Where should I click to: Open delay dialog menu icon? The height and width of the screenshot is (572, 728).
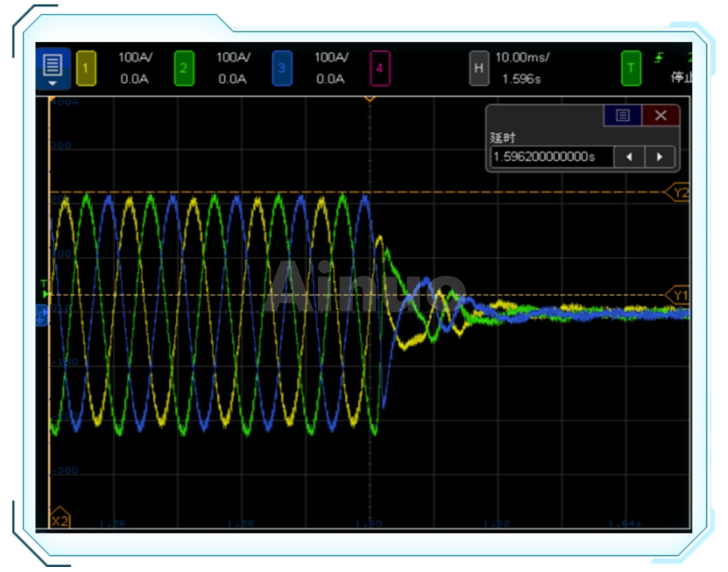coord(622,116)
